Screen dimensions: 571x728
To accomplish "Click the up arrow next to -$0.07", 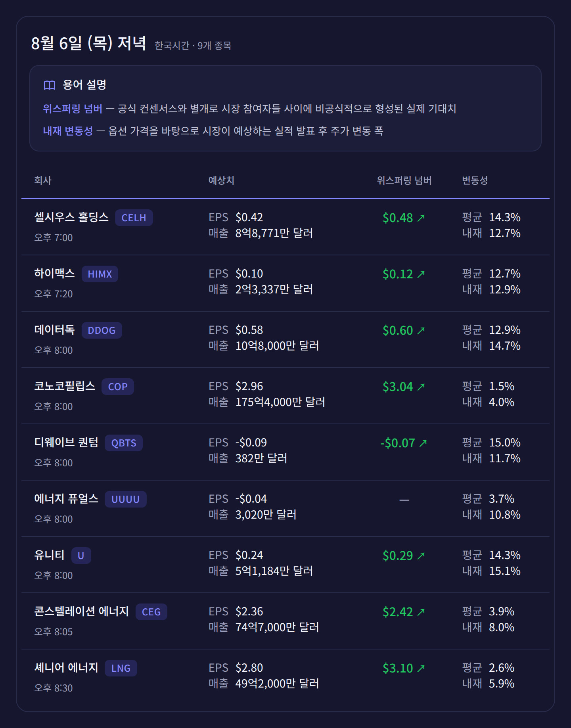I will point(423,443).
